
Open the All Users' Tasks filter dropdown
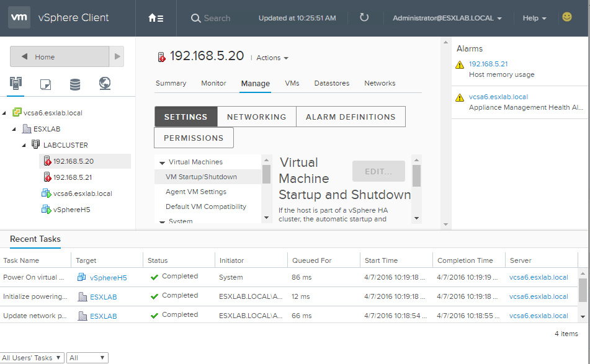tap(32, 358)
